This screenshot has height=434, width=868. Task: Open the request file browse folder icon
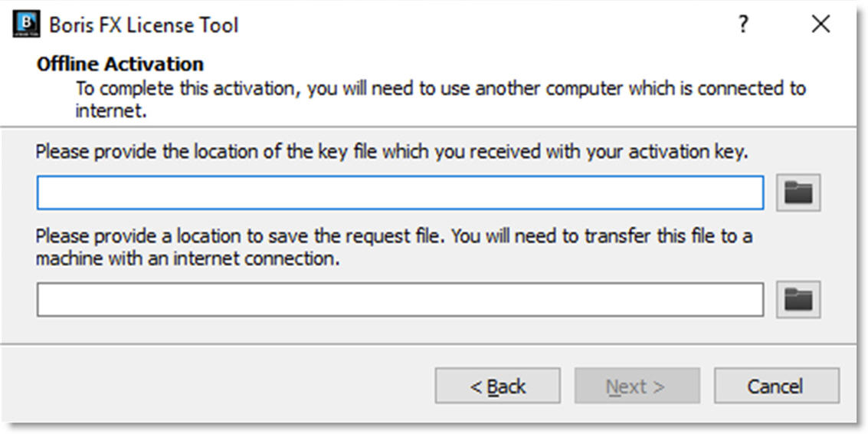[x=798, y=299]
